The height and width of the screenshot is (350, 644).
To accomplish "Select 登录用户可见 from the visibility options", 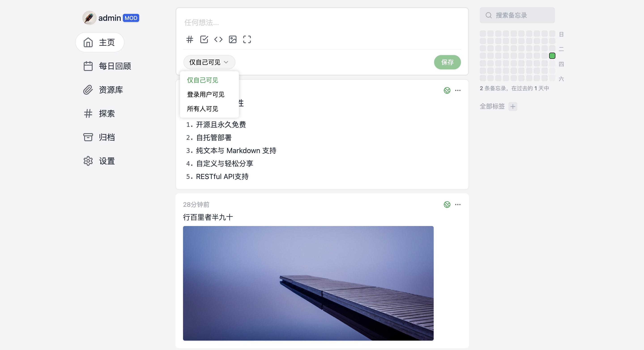I will click(205, 94).
